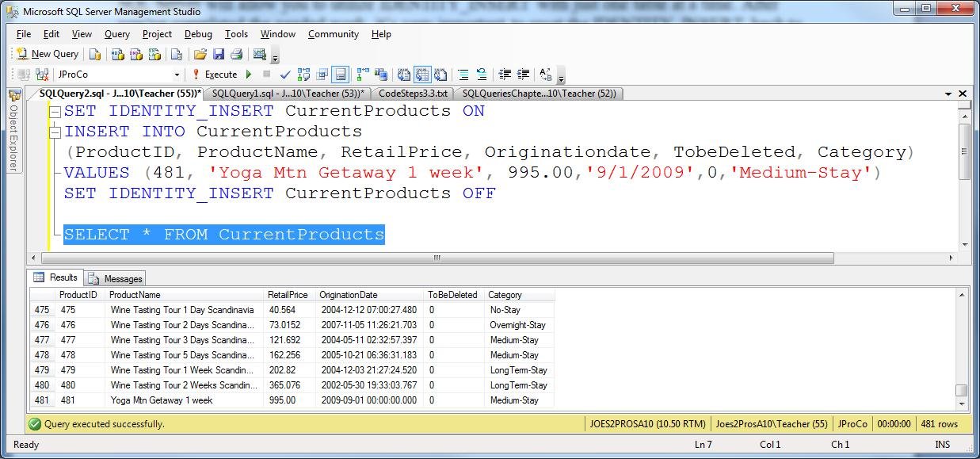Viewport: 980px width, 459px height.
Task: Open the active documents list dropdown
Action: click(948, 94)
